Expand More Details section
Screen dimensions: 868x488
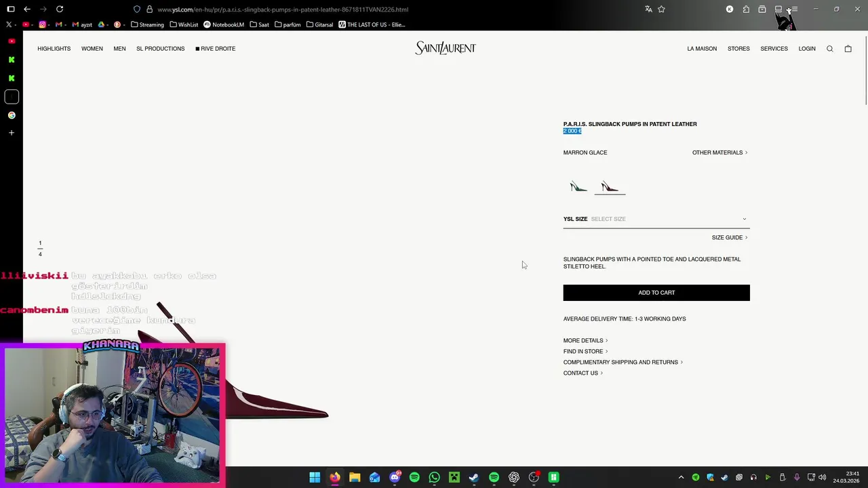coord(585,341)
